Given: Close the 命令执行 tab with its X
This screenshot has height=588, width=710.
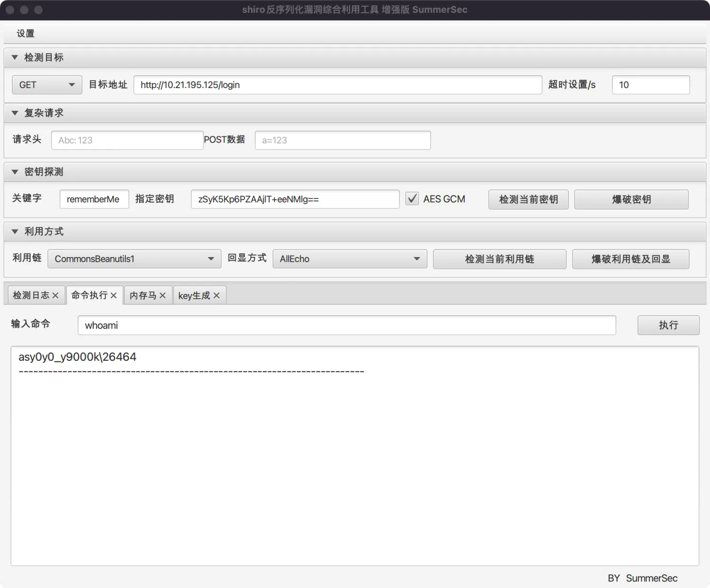Looking at the screenshot, I should pos(114,295).
